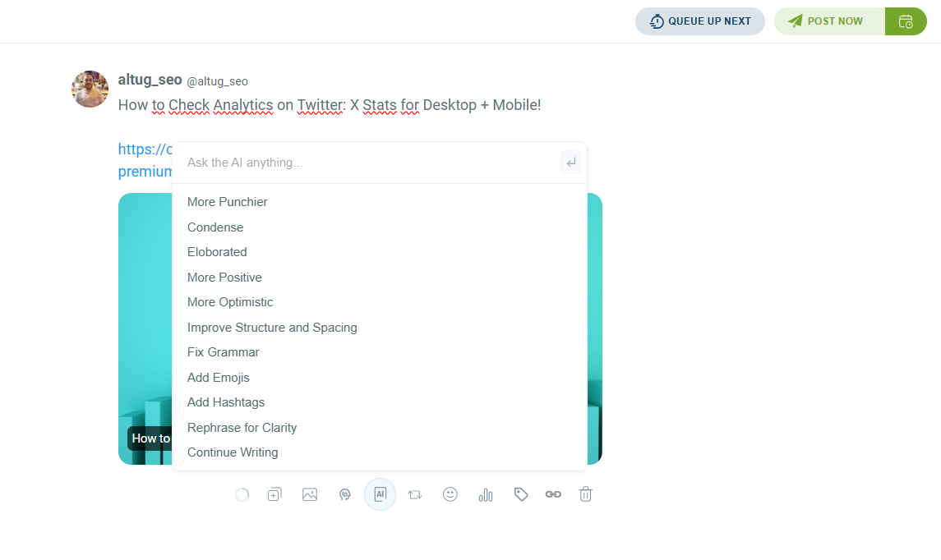Click the QUEUE UP NEXT button
The height and width of the screenshot is (560, 941).
tap(700, 21)
